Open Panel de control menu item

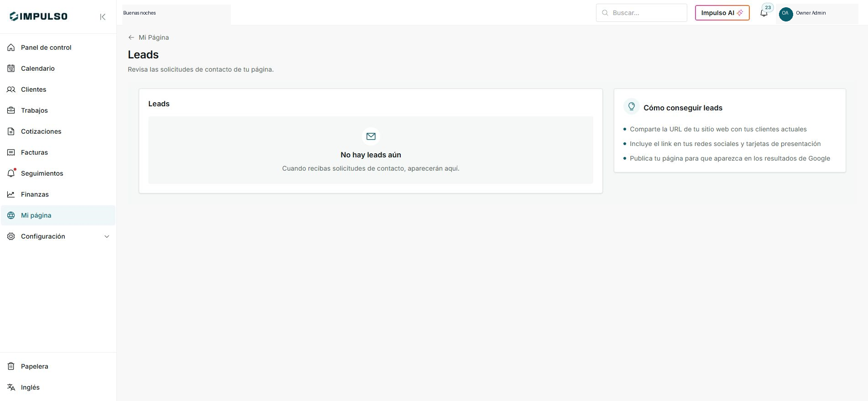pyautogui.click(x=58, y=47)
